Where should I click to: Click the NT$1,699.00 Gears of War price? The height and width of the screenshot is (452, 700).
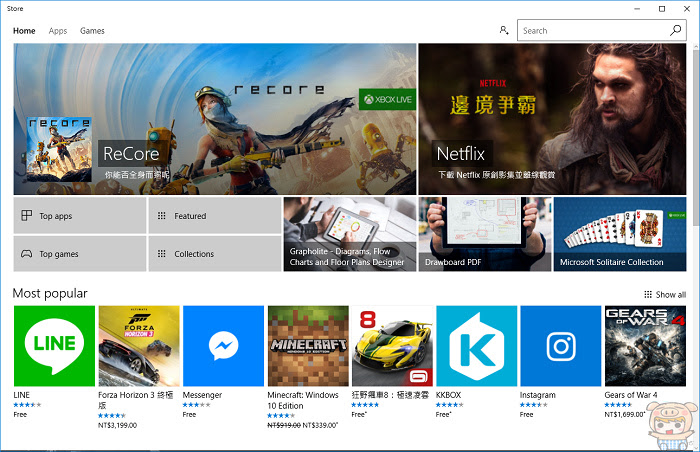(x=624, y=414)
